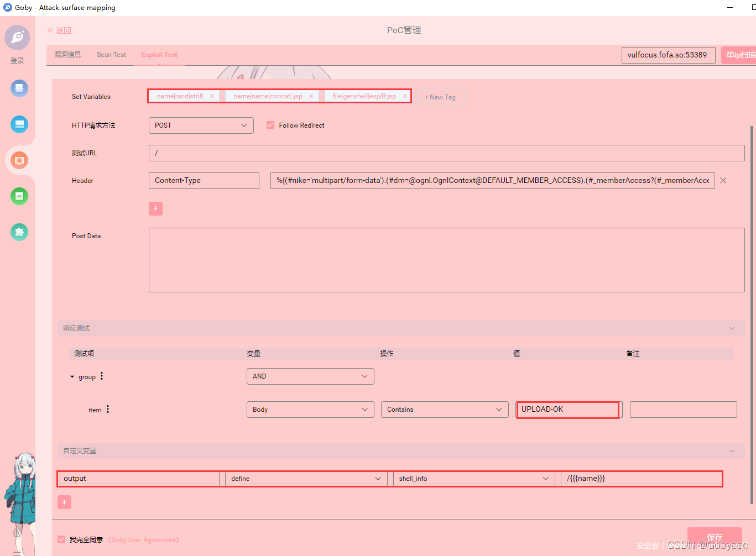
Task: Toggle the Goby User Agreement checkbox
Action: click(x=61, y=539)
